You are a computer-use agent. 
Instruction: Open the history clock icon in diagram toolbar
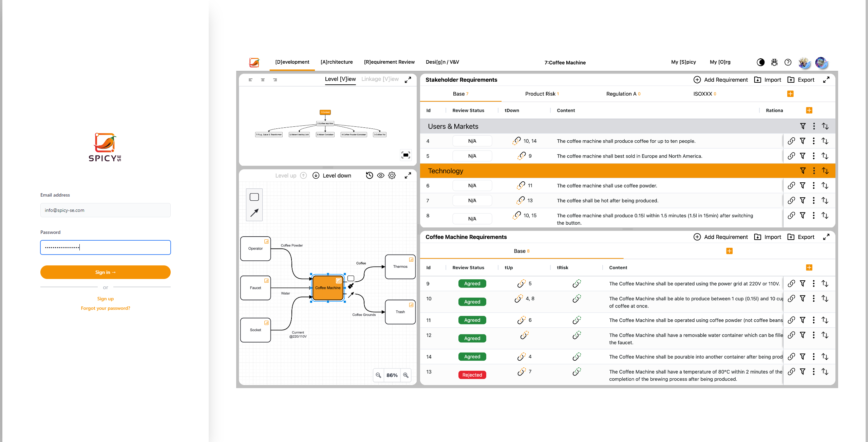coord(370,175)
